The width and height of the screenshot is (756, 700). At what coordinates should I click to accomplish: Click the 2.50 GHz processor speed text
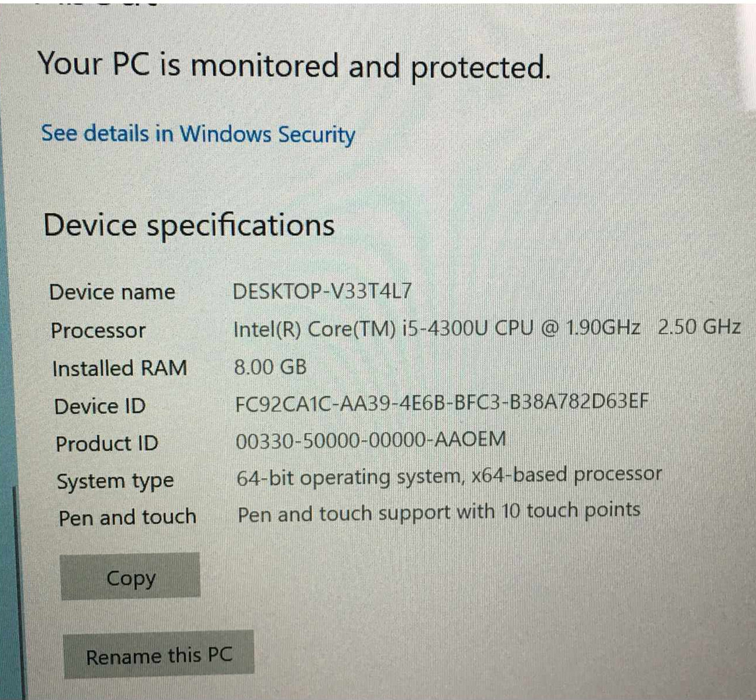click(699, 327)
